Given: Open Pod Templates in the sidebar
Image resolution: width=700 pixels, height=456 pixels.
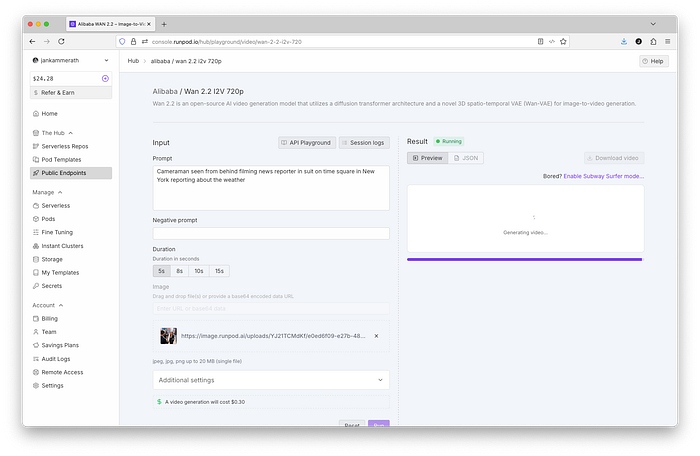Looking at the screenshot, I should click(x=61, y=160).
